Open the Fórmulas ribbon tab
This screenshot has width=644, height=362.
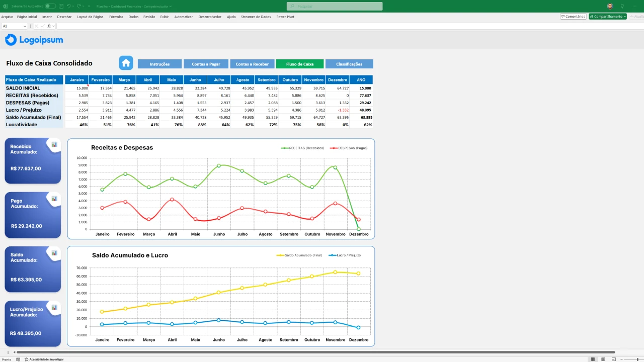click(x=116, y=17)
